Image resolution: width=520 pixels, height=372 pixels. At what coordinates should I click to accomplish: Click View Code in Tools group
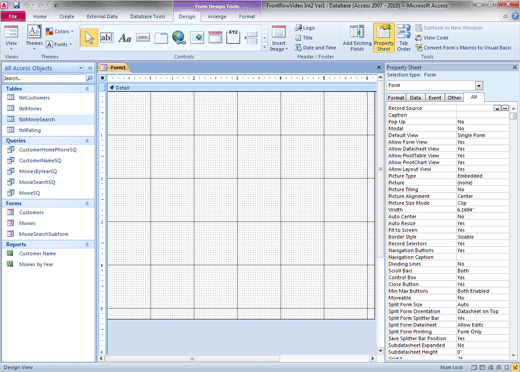[432, 38]
